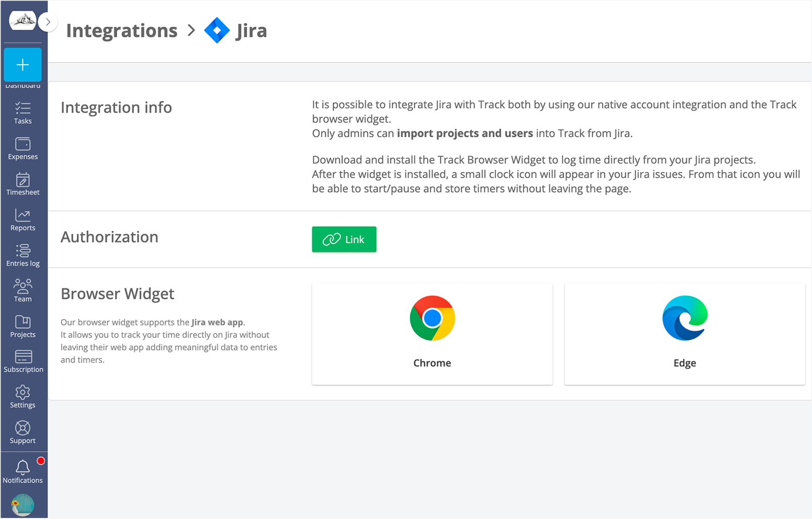Go to Expenses in the sidebar
This screenshot has width=812, height=519.
coord(23,149)
